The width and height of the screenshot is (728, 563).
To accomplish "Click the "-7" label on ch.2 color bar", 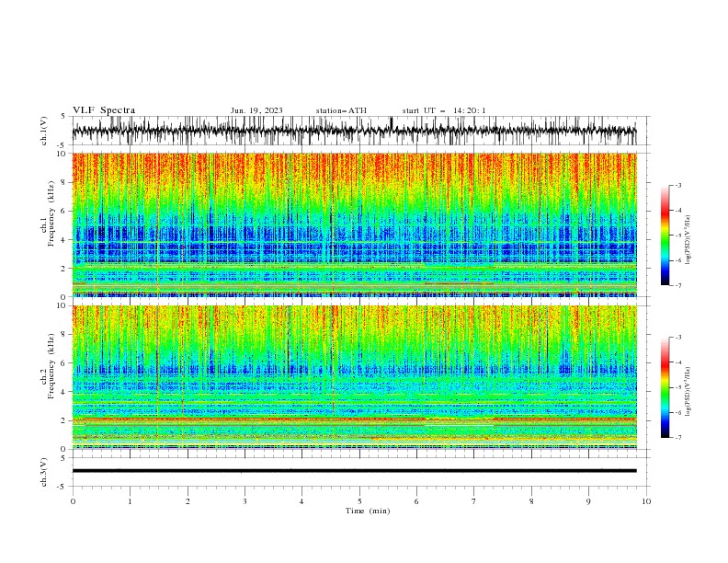I will [x=677, y=437].
